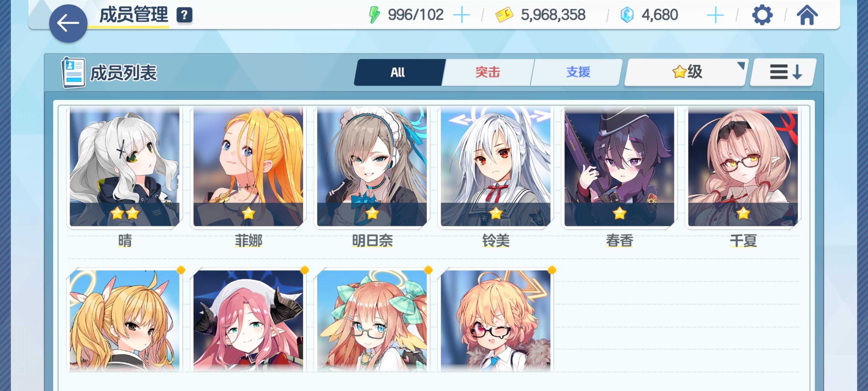Image resolution: width=868 pixels, height=391 pixels.
Task: Go back with the round arrow button
Action: 68,23
